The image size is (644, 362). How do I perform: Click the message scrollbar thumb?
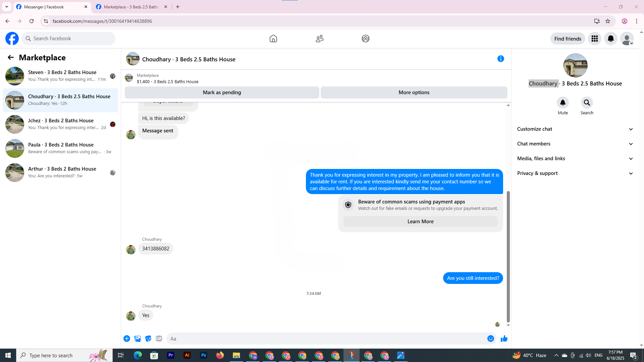click(508, 256)
